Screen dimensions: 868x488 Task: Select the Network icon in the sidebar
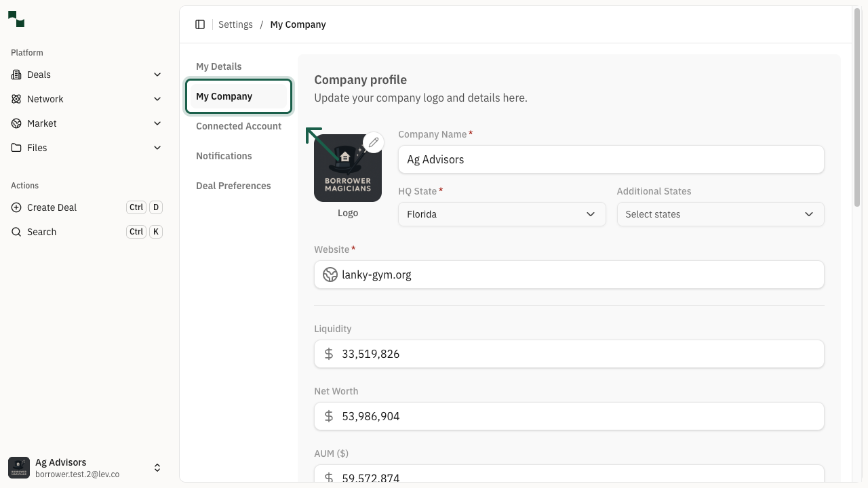[x=16, y=99]
